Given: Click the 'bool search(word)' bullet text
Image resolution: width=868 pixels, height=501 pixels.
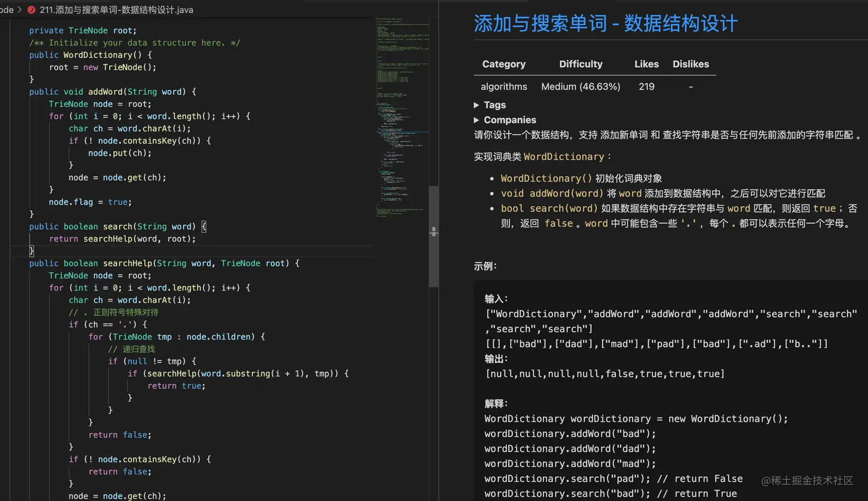Looking at the screenshot, I should pyautogui.click(x=679, y=216).
